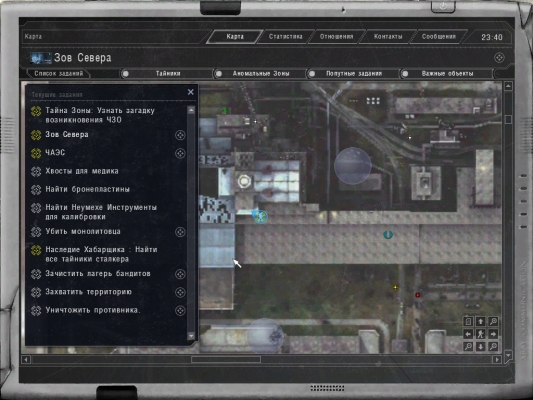Pan the map right with arrow button
The width and height of the screenshot is (533, 400).
pyautogui.click(x=493, y=334)
